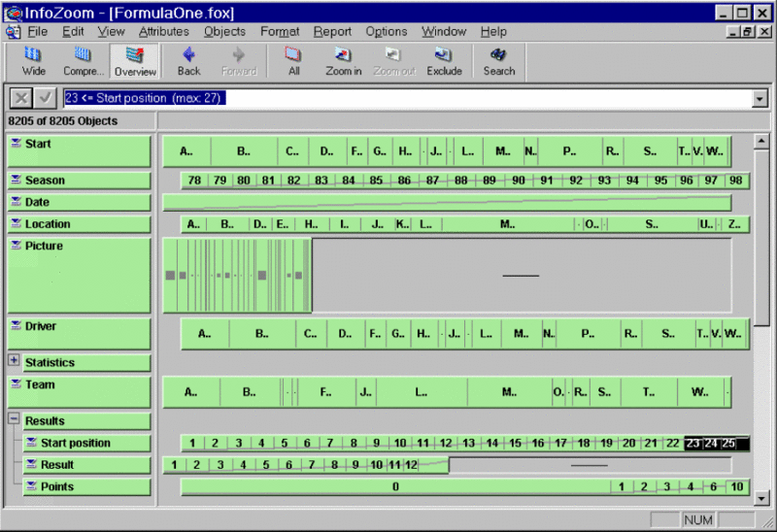Open the Help menu
This screenshot has height=532, width=777.
point(493,32)
